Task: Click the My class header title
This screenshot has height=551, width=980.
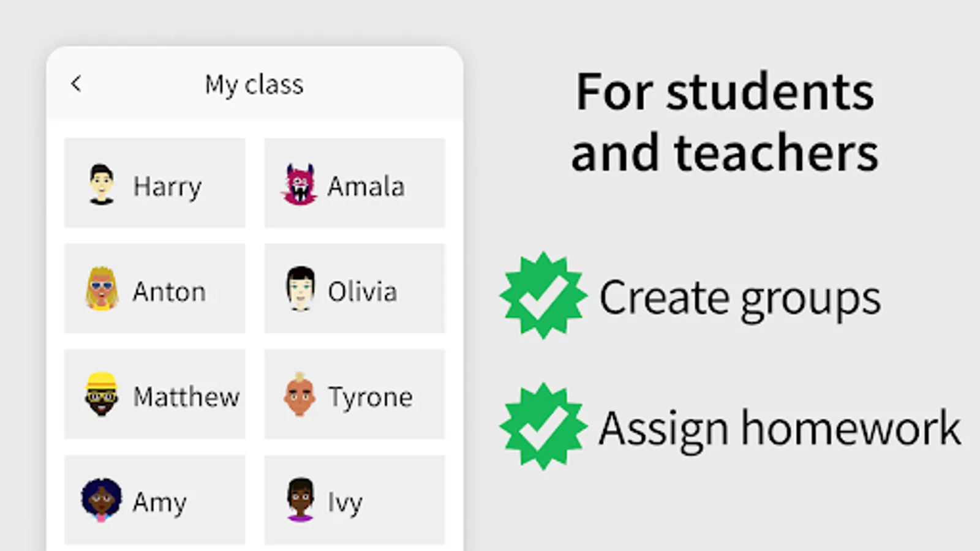Action: (x=254, y=84)
